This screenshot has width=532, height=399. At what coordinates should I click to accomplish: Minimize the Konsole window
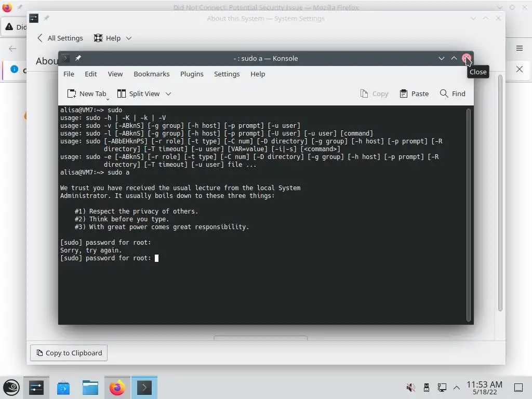pyautogui.click(x=441, y=58)
